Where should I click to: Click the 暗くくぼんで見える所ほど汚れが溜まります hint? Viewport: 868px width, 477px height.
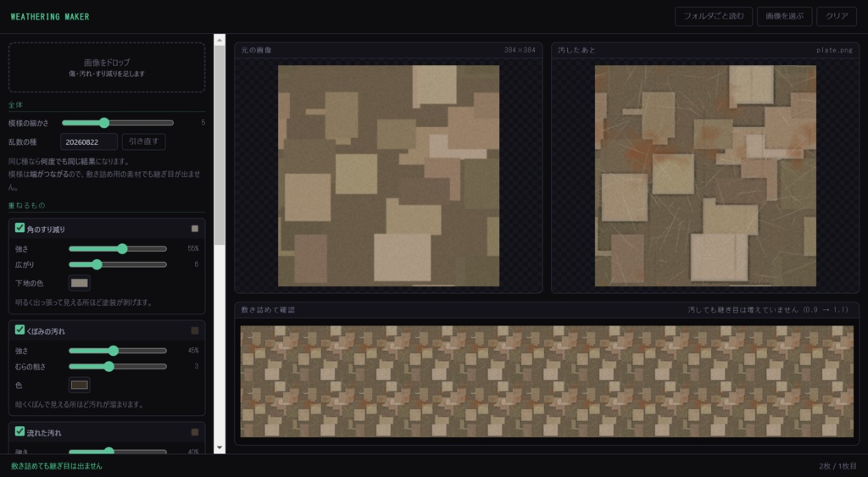tap(79, 404)
